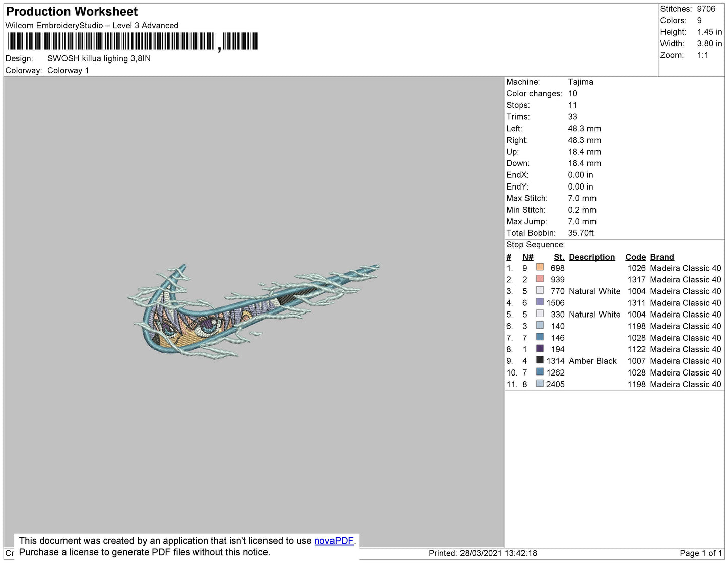Click the light blue swatch with 2405 stitches
728x563 pixels.
pos(540,384)
